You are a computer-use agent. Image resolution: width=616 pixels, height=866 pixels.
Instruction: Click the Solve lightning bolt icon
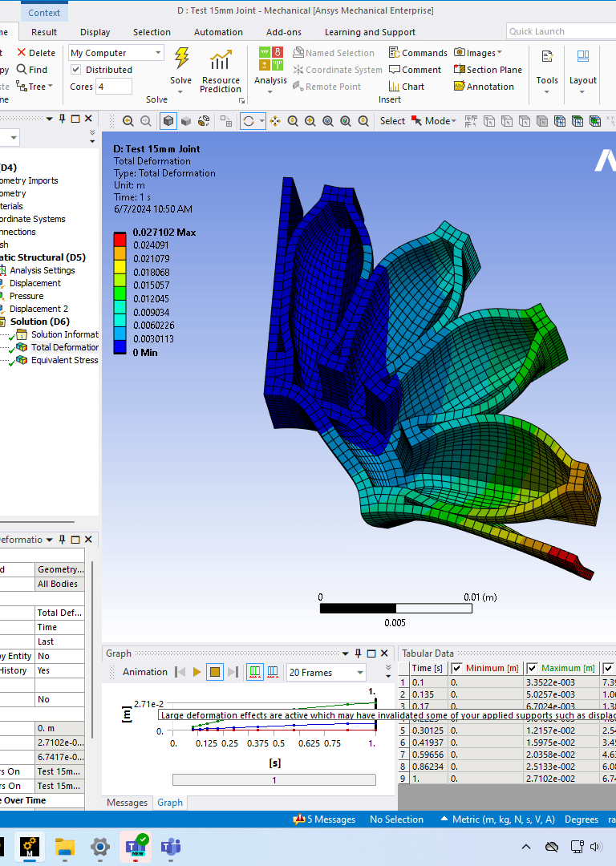tap(181, 58)
